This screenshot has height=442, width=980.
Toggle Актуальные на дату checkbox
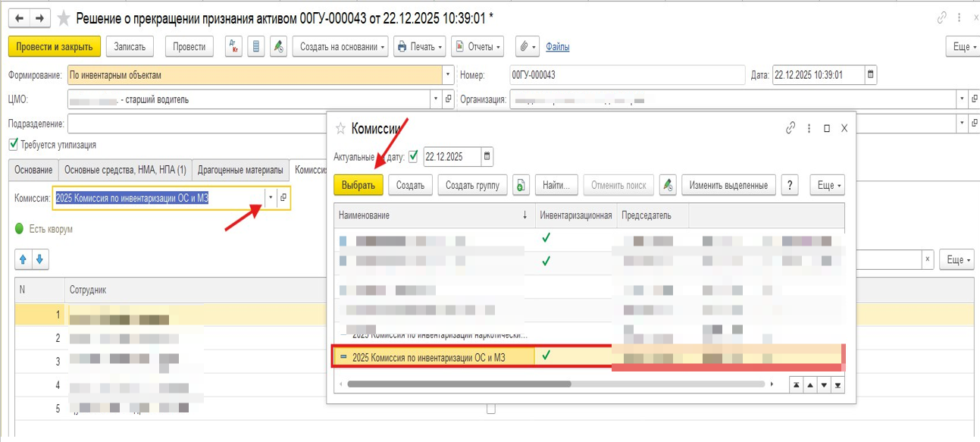point(413,157)
